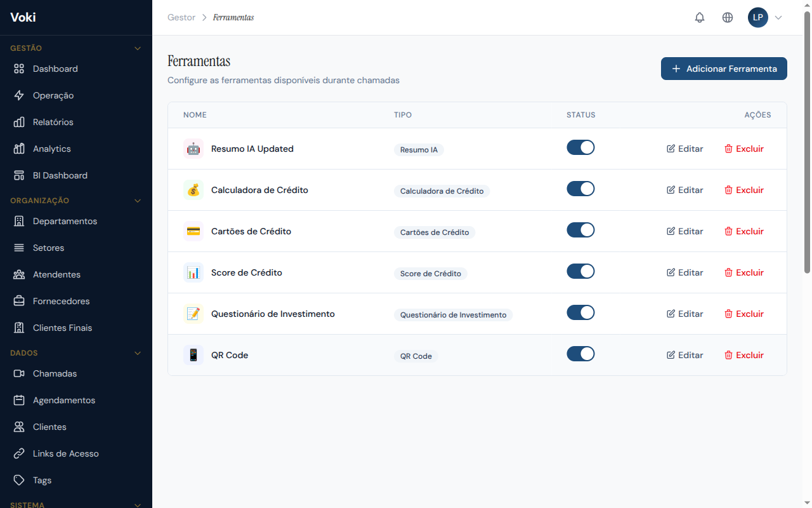Open Chamadas under Dados
The width and height of the screenshot is (812, 508).
pyautogui.click(x=55, y=373)
